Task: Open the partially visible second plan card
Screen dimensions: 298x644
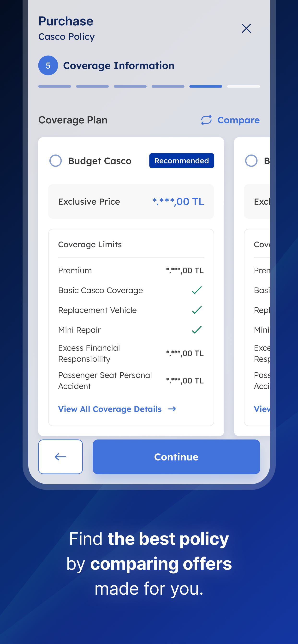Action: pos(252,287)
